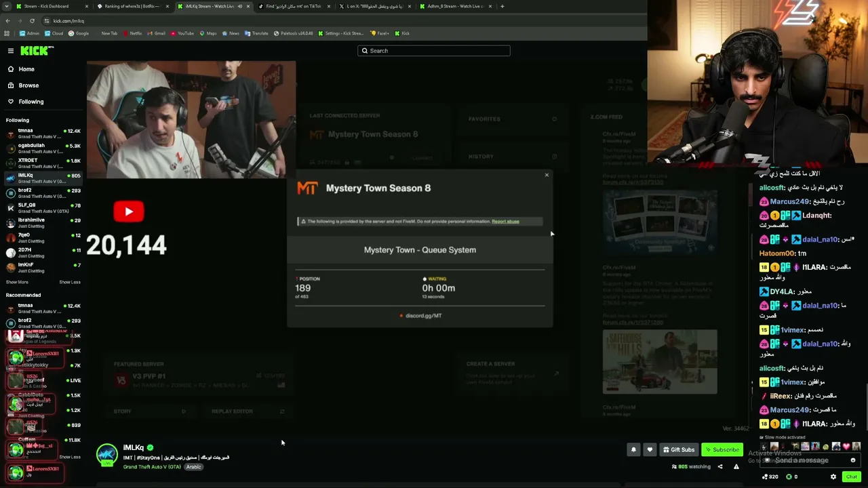Follow channel with the heart button
Screen dimensions: 868x488
pos(650,449)
